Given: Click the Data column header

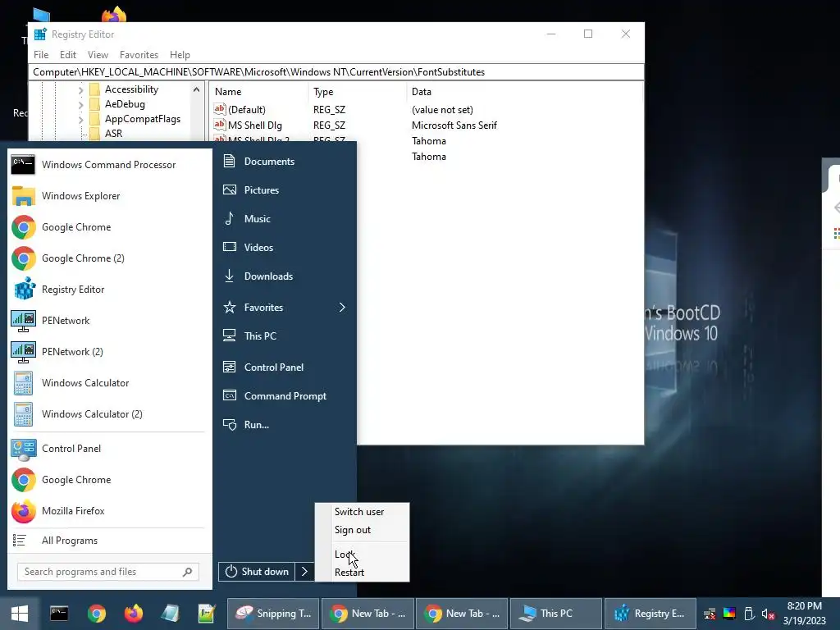Looking at the screenshot, I should click(524, 92).
